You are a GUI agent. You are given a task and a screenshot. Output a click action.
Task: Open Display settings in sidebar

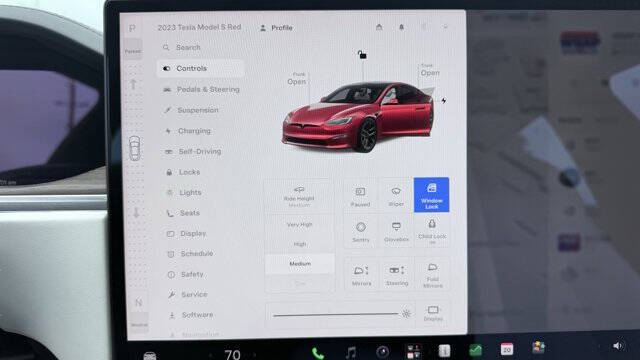tap(187, 233)
